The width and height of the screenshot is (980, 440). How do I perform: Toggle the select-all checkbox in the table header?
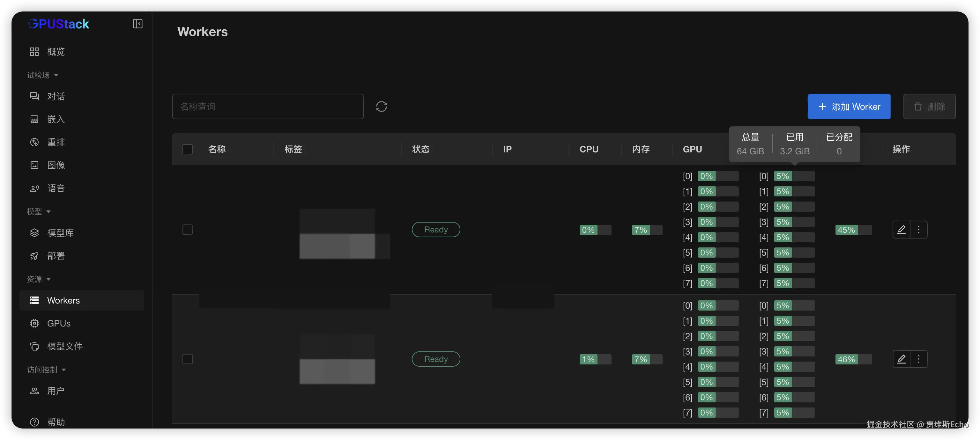click(x=188, y=149)
